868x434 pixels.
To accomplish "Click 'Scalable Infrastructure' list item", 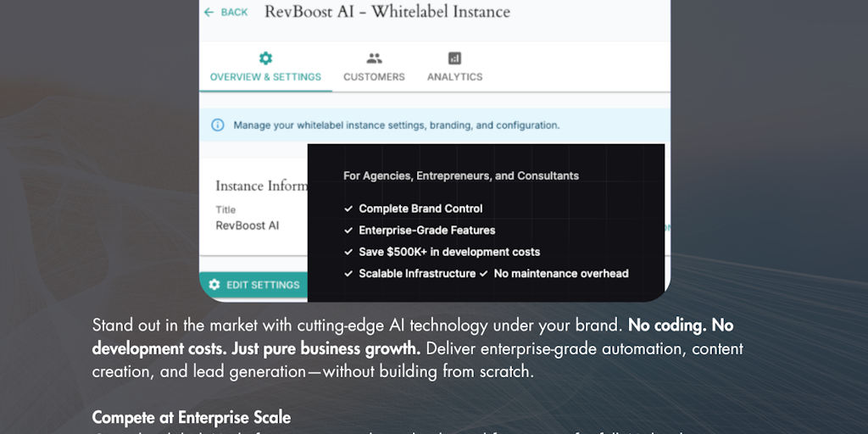I will pos(417,274).
